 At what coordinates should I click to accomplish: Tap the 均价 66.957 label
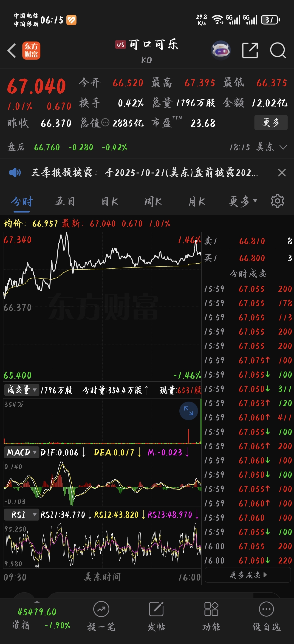31,223
